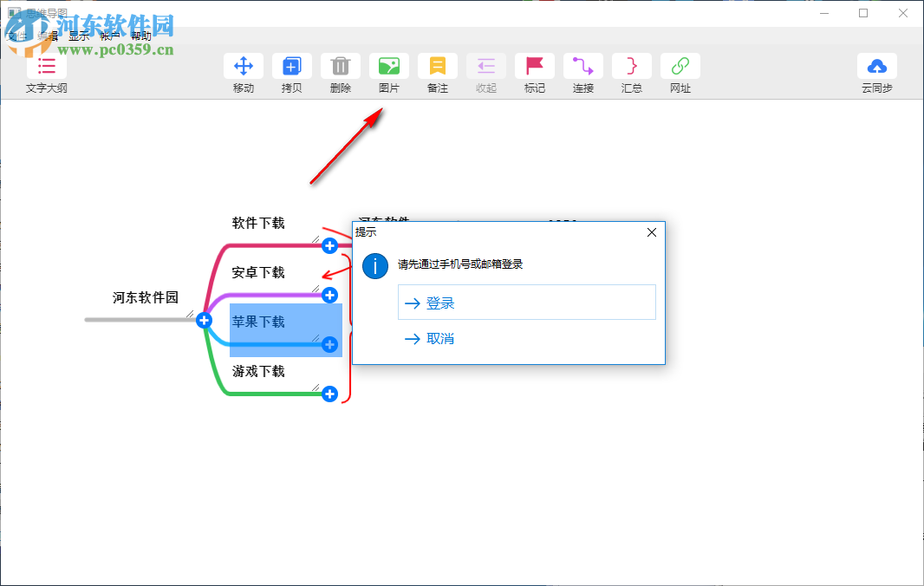This screenshot has width=924, height=586.
Task: Open the 网址 (URL link) tool
Action: coord(680,65)
